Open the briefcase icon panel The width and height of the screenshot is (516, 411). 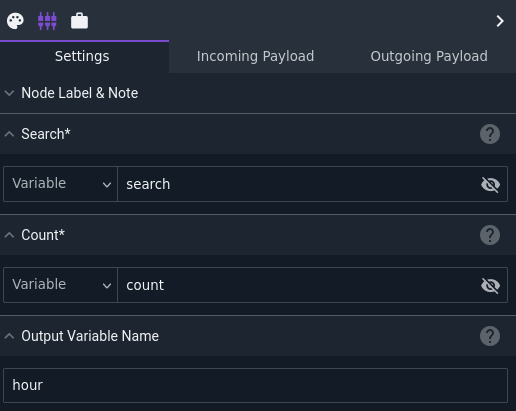pyautogui.click(x=79, y=21)
